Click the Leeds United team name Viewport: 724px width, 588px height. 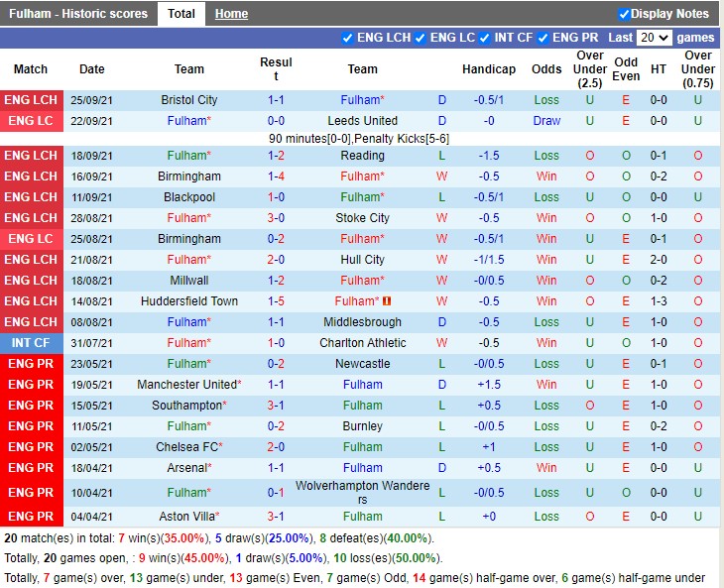tap(362, 121)
